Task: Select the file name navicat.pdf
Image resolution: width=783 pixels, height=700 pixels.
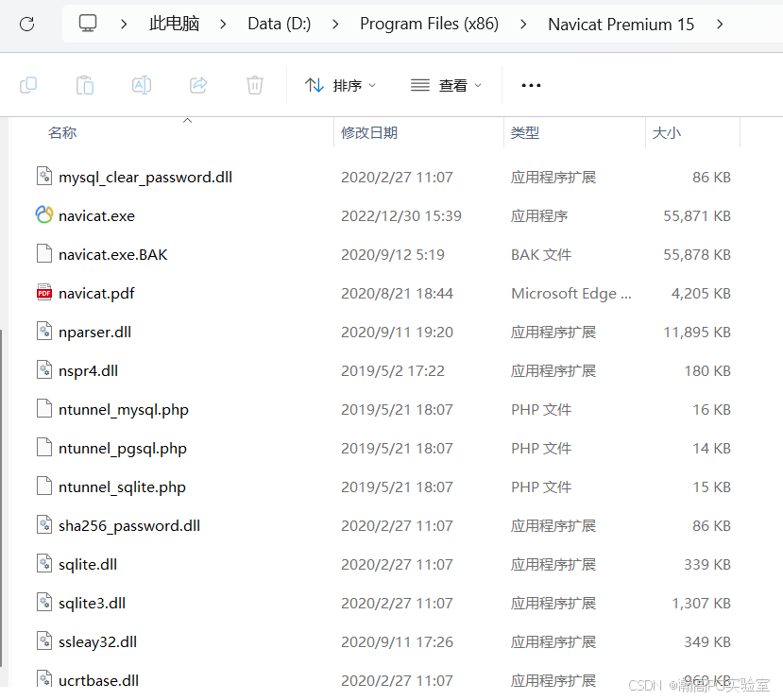Action: coord(96,294)
